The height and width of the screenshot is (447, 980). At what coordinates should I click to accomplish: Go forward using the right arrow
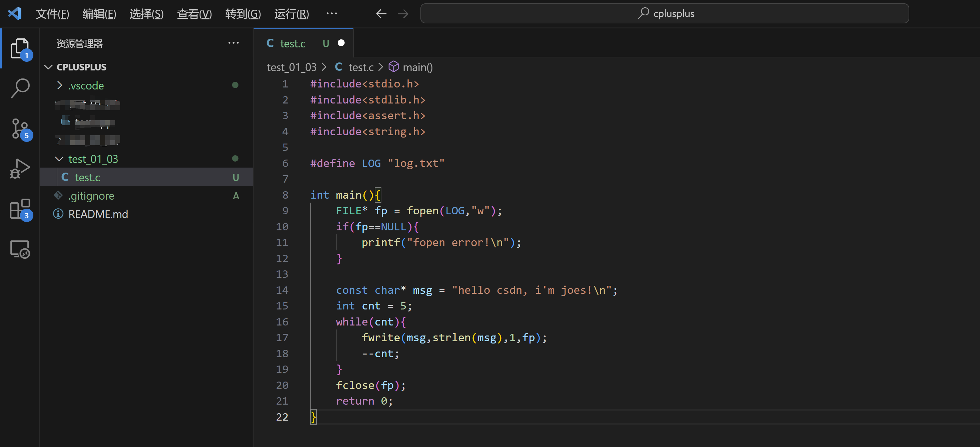click(403, 14)
